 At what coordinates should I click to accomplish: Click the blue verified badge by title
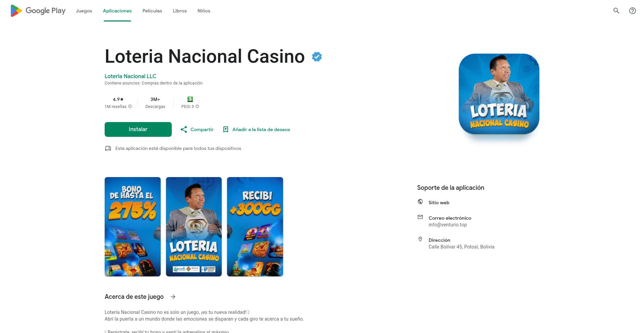(317, 57)
